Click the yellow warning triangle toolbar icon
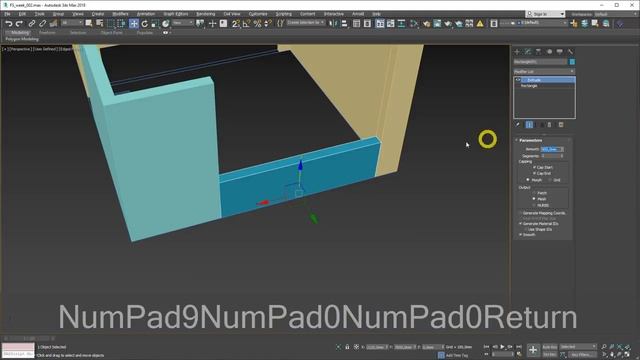 coord(480,24)
